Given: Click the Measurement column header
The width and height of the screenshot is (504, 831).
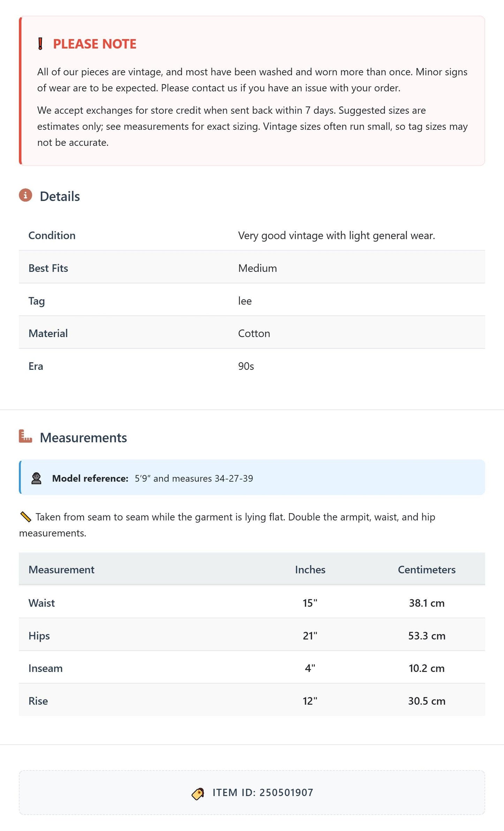Looking at the screenshot, I should [61, 569].
